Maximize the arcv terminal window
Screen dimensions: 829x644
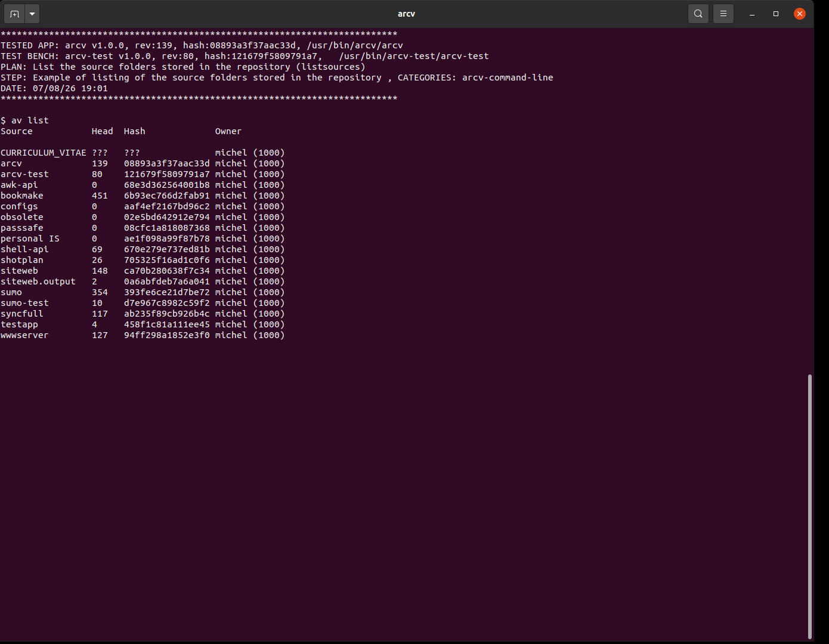click(776, 13)
